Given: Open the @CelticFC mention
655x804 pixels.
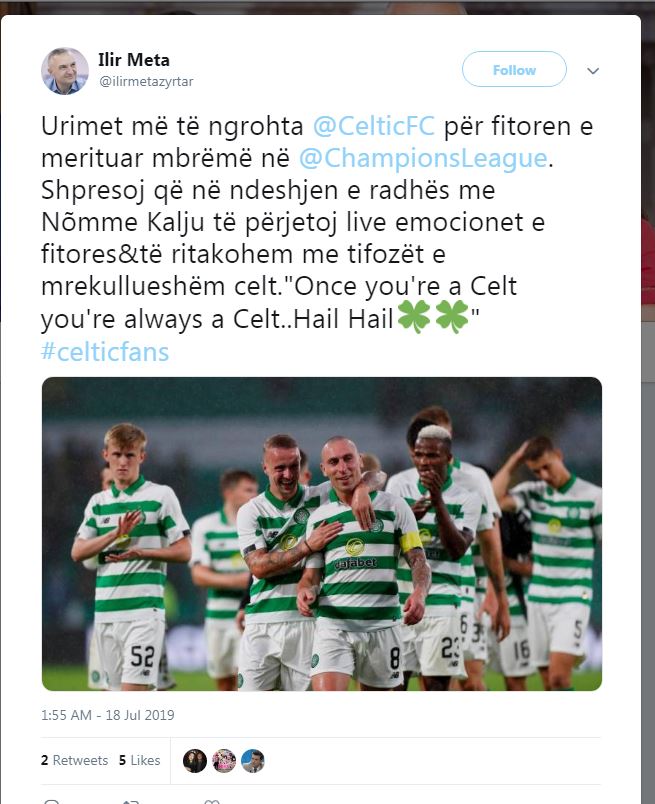Looking at the screenshot, I should pos(374,126).
